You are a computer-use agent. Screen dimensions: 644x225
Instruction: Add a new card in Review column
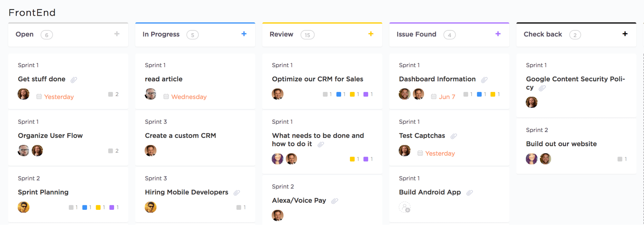(x=371, y=34)
